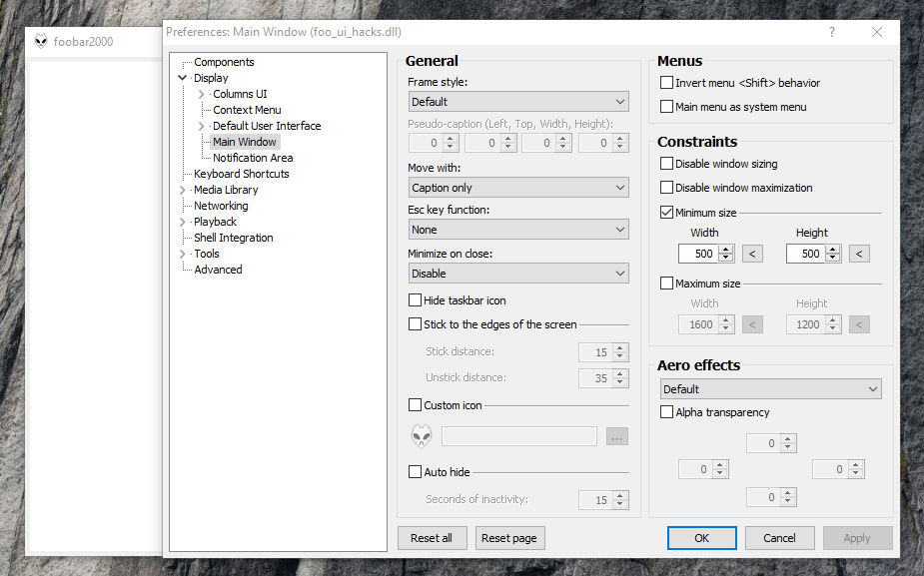Select Main Window in the tree

click(245, 142)
